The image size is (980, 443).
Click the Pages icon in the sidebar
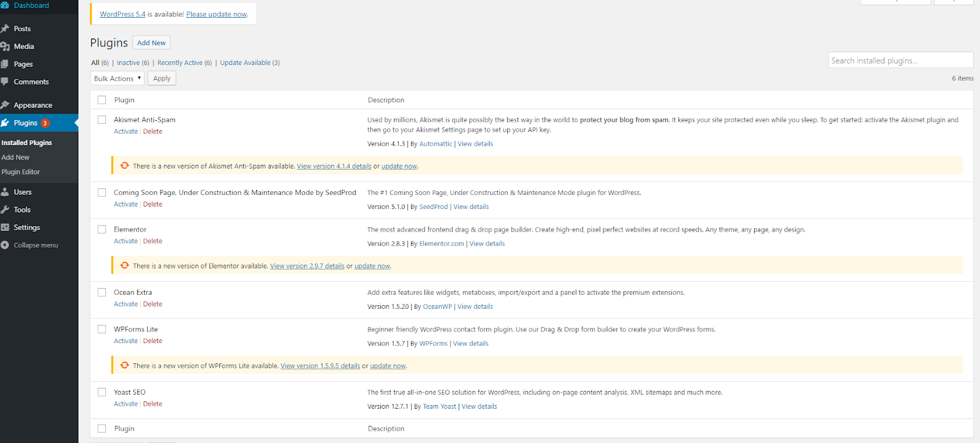(x=5, y=64)
